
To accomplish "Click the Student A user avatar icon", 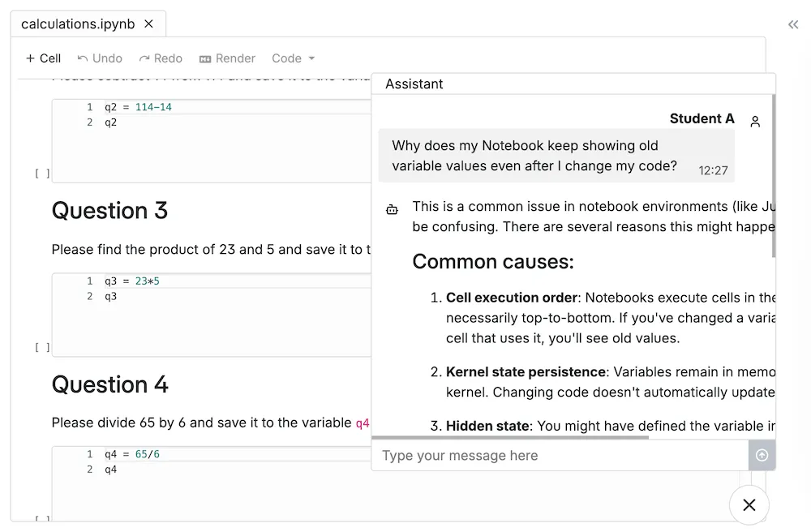I will (x=755, y=122).
